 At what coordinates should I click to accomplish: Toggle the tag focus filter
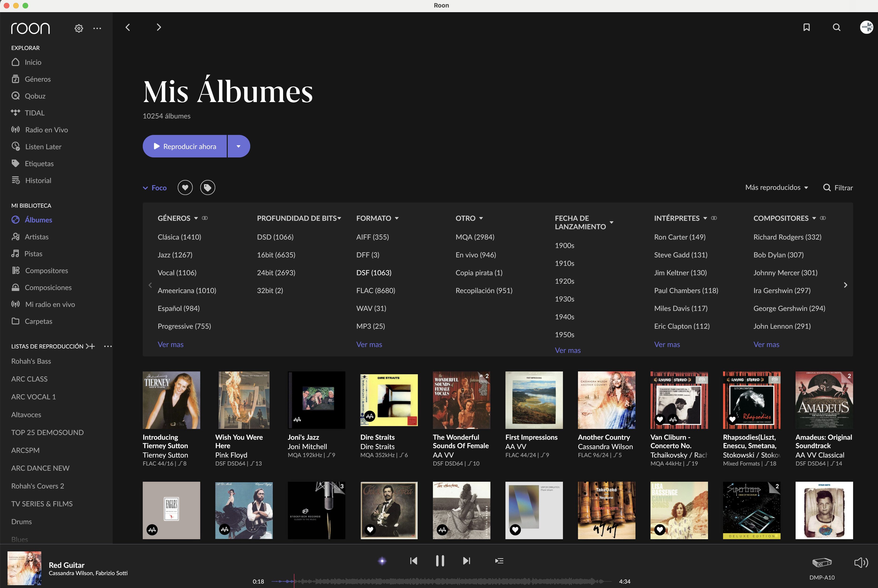208,187
